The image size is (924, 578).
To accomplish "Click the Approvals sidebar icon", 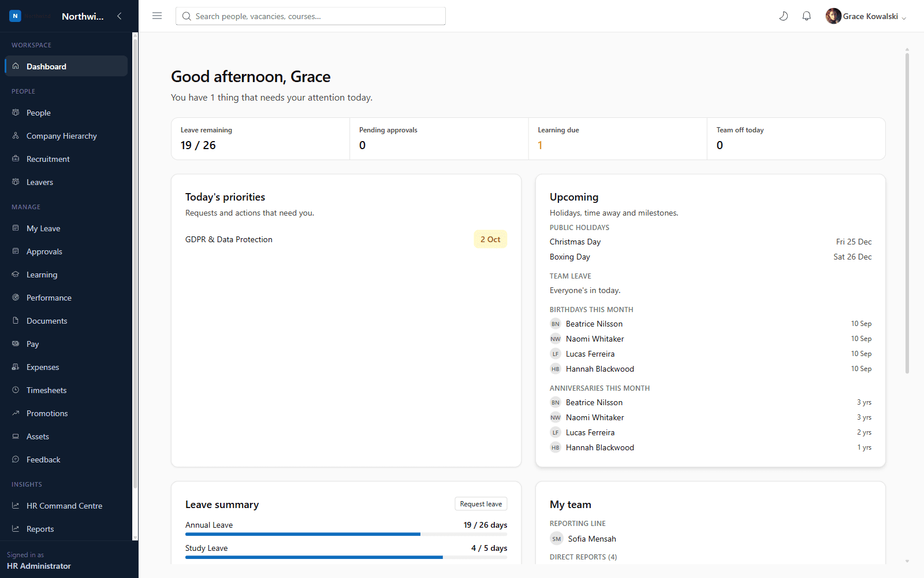I will [16, 251].
